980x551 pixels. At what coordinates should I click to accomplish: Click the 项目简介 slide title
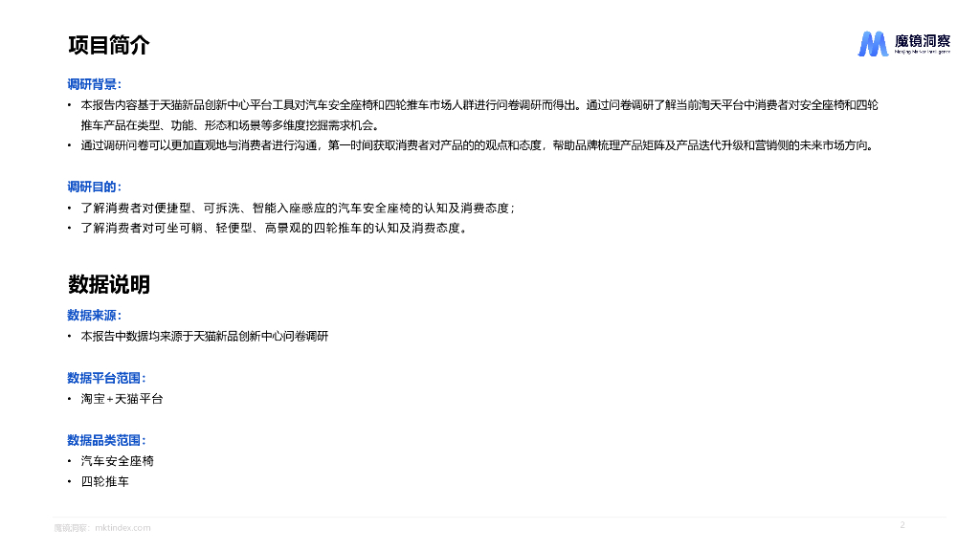(x=109, y=45)
